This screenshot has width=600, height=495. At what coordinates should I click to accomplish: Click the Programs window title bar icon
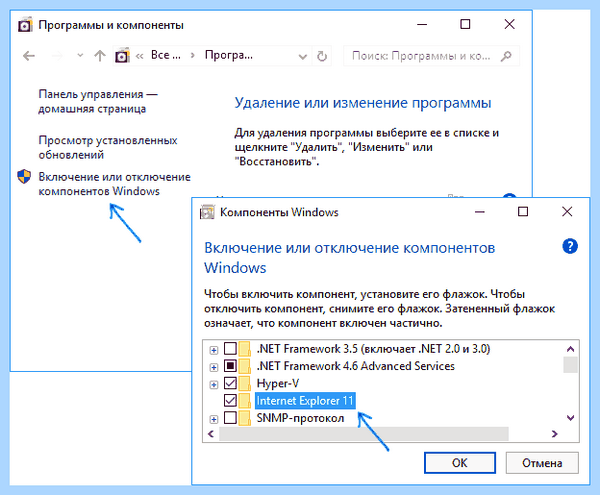[x=25, y=25]
